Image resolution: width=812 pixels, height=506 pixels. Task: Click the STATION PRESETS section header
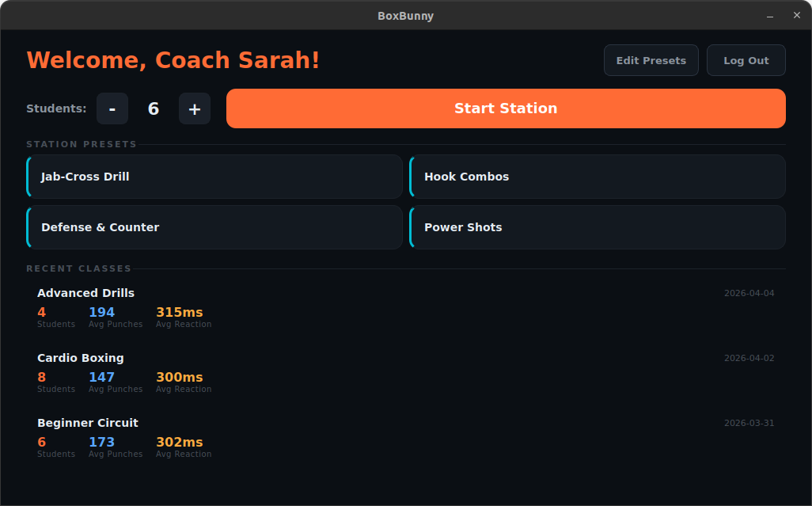(x=82, y=144)
